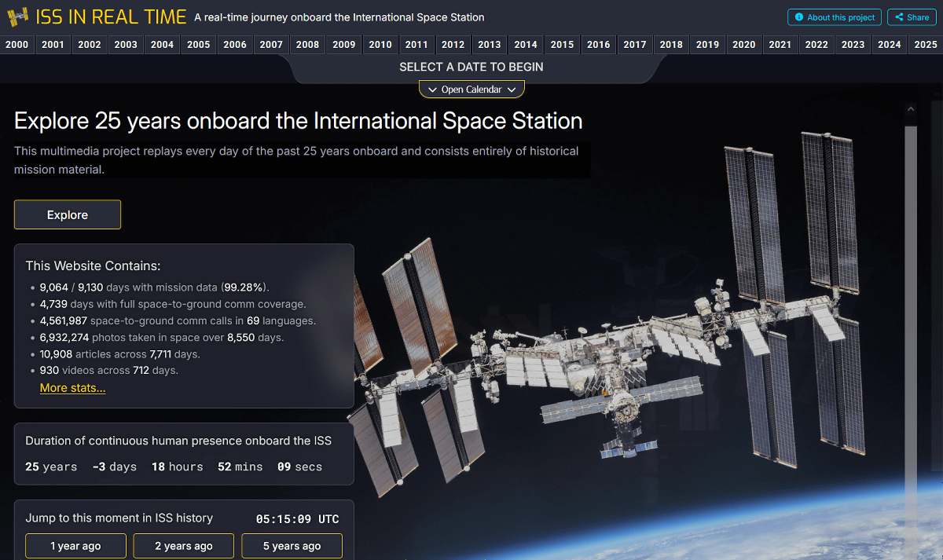Jump to 1 year ago
Image resolution: width=943 pixels, height=560 pixels.
tap(75, 546)
